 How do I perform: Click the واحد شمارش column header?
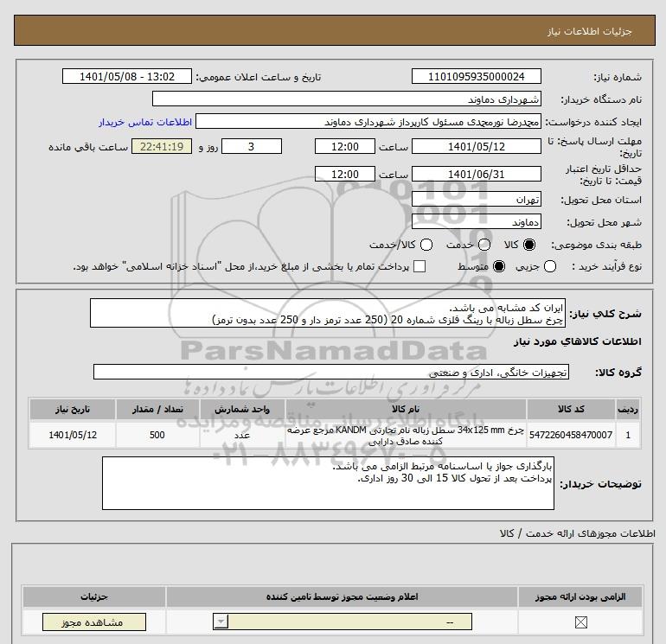242,409
